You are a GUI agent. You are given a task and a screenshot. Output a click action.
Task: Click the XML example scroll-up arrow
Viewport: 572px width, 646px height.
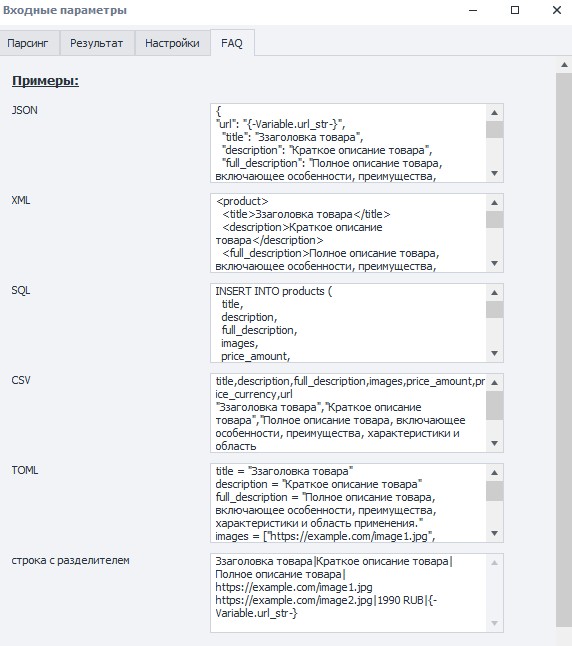495,203
